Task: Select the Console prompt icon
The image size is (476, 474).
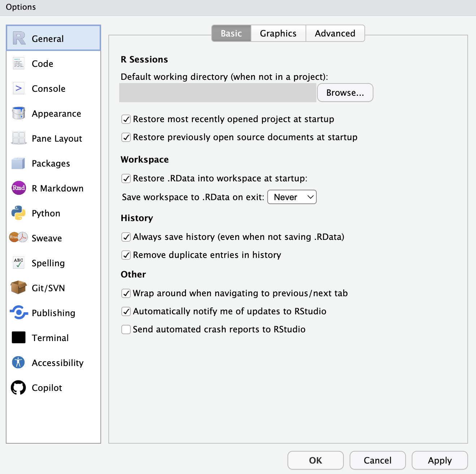Action: [18, 89]
